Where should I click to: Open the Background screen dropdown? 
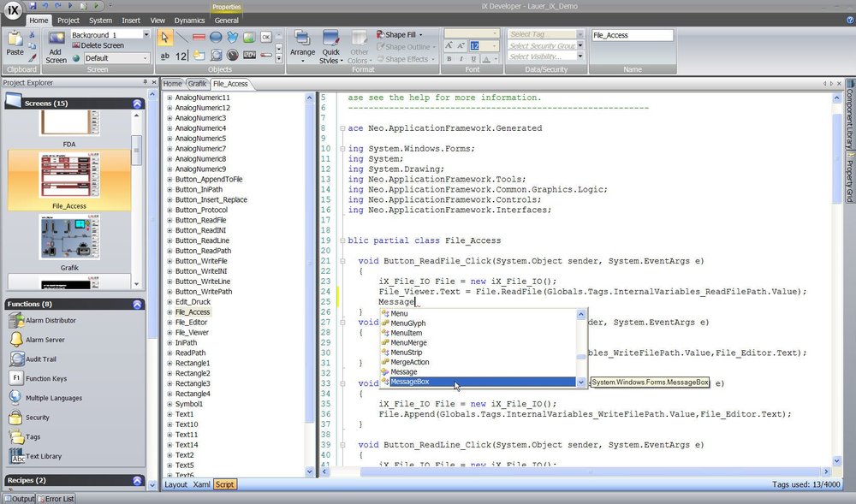(x=146, y=35)
